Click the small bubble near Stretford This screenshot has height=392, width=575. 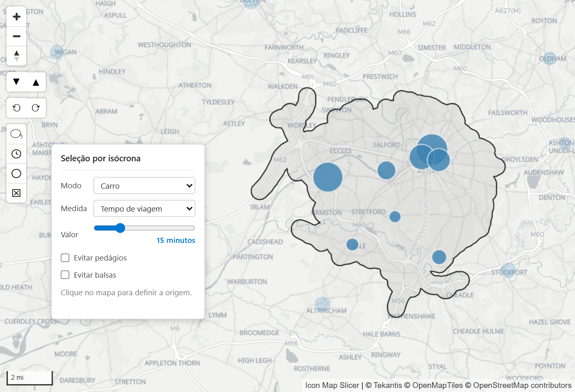tap(395, 216)
